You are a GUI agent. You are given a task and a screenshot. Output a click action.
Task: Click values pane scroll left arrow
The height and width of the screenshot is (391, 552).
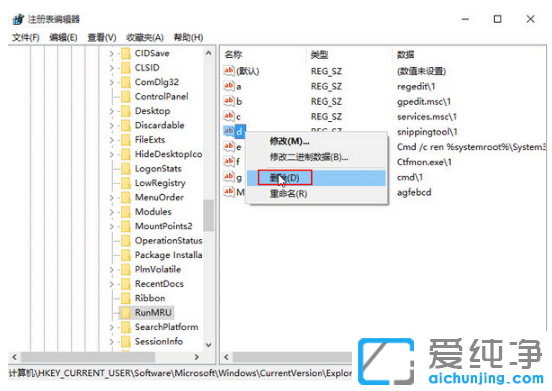click(226, 357)
